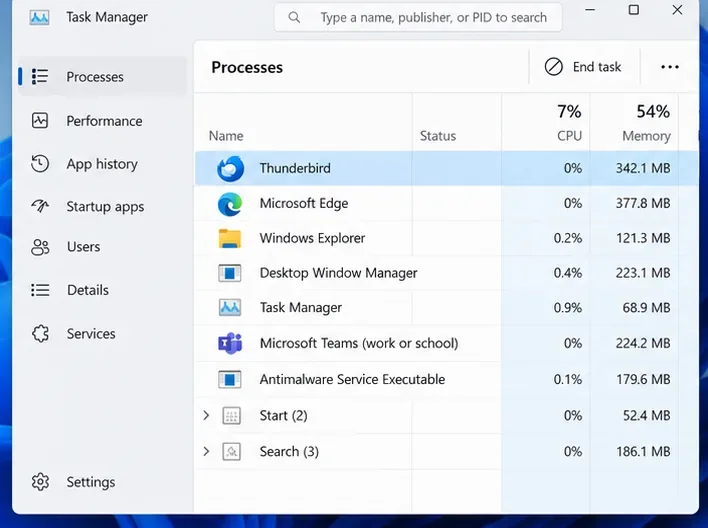
Task: Expand the Search (3) process group
Action: click(x=206, y=451)
